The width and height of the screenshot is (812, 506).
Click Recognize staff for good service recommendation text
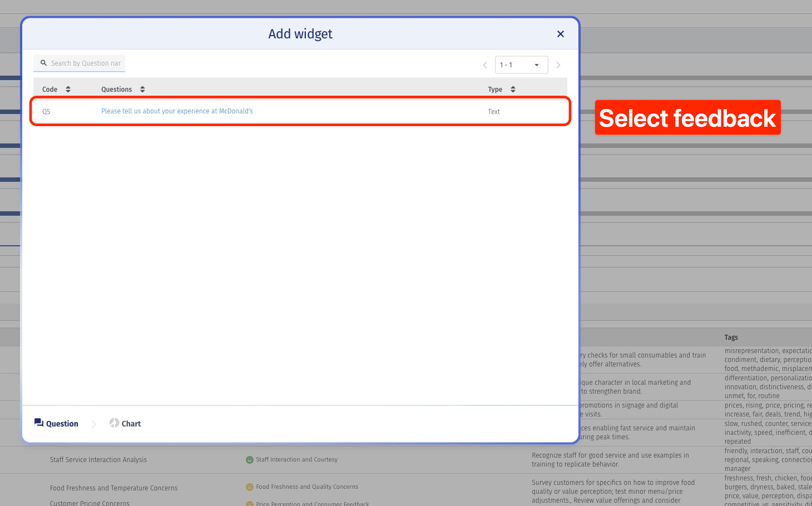pyautogui.click(x=610, y=460)
